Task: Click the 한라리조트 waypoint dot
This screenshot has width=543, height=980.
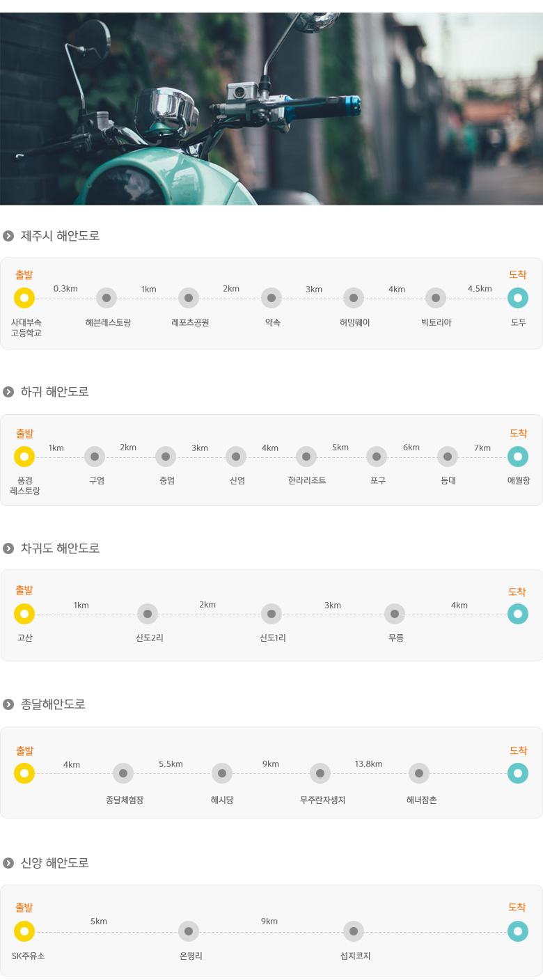Action: click(306, 457)
